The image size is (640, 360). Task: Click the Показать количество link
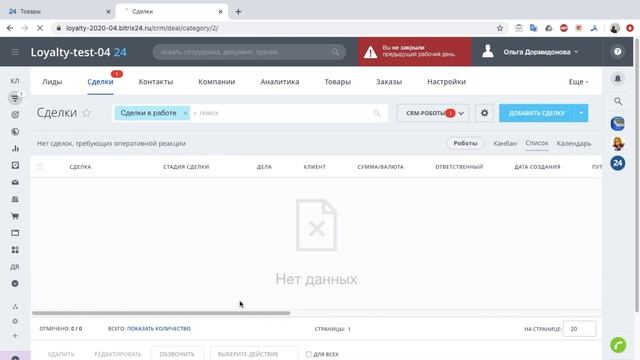point(159,329)
